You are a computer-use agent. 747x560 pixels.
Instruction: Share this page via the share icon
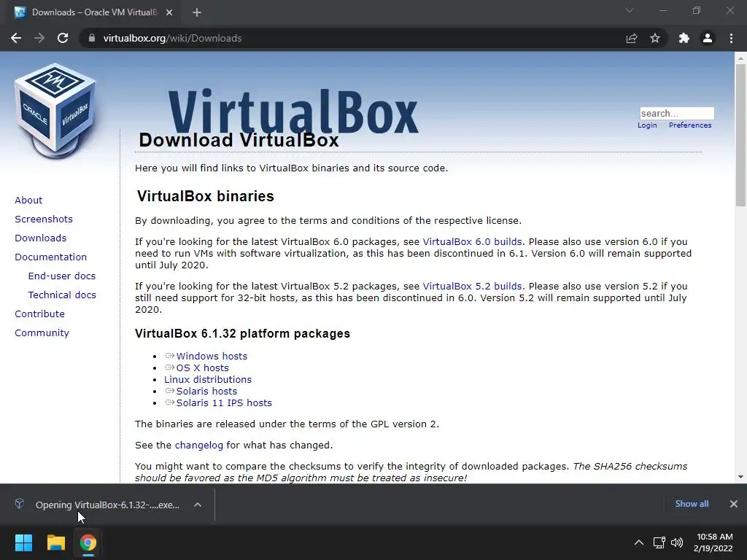pos(632,38)
